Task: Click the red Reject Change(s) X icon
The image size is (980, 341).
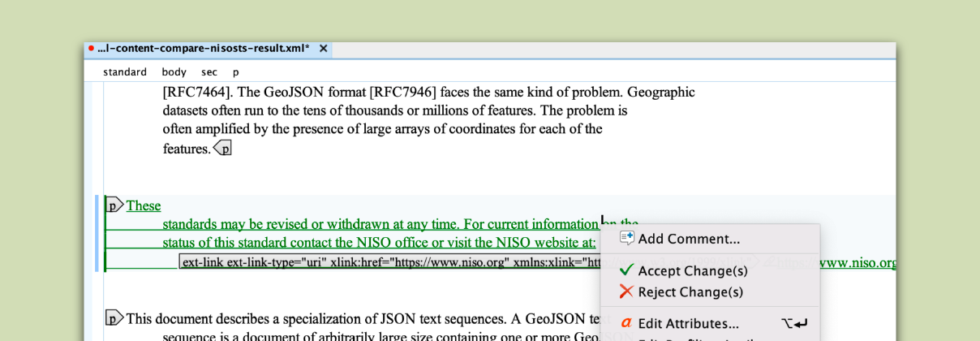Action: click(x=626, y=291)
